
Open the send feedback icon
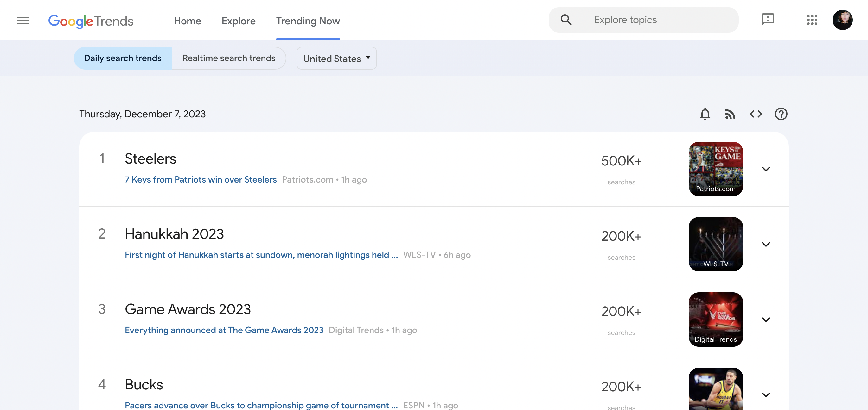[x=768, y=20]
